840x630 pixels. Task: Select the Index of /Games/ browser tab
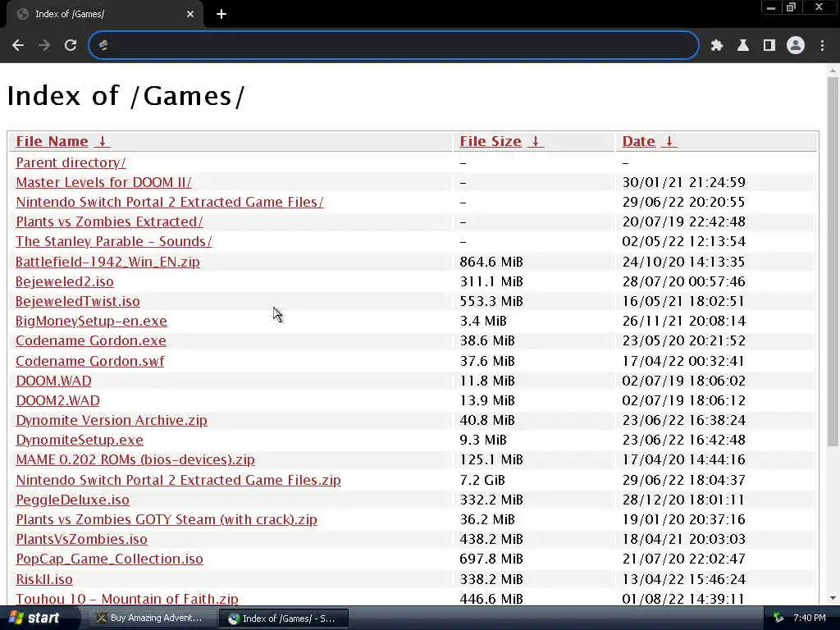point(104,15)
